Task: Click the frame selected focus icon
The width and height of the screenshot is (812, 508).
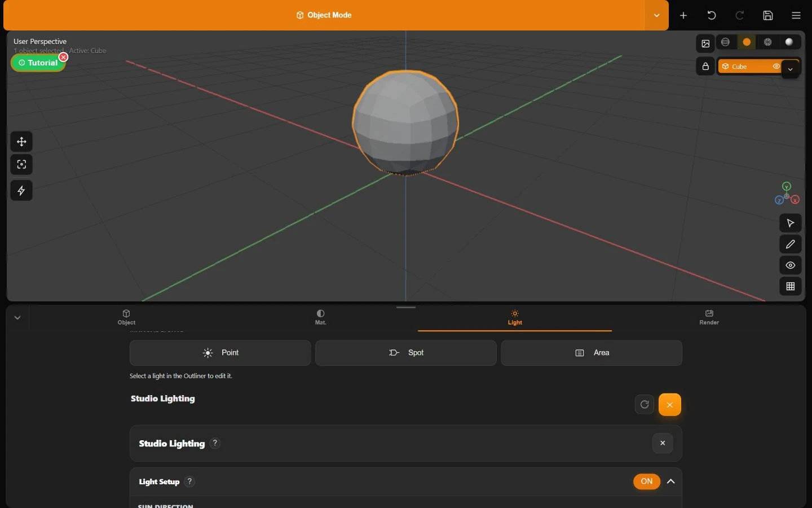Action: pos(21,164)
